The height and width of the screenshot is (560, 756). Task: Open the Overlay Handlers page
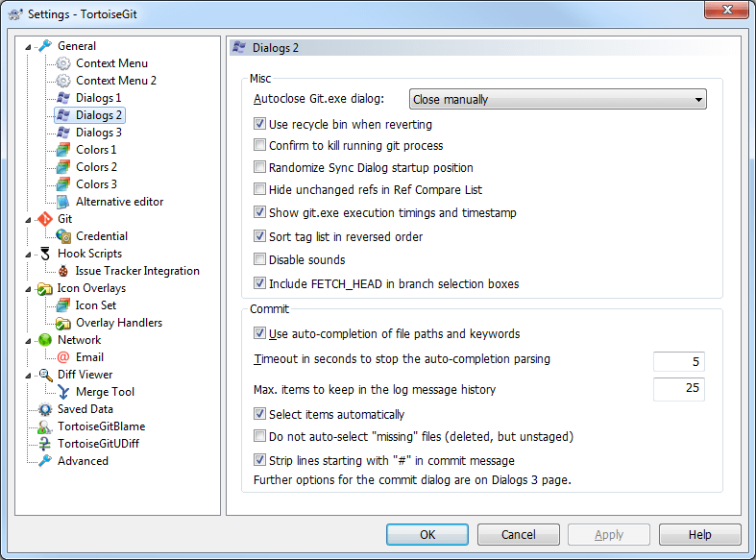[119, 323]
